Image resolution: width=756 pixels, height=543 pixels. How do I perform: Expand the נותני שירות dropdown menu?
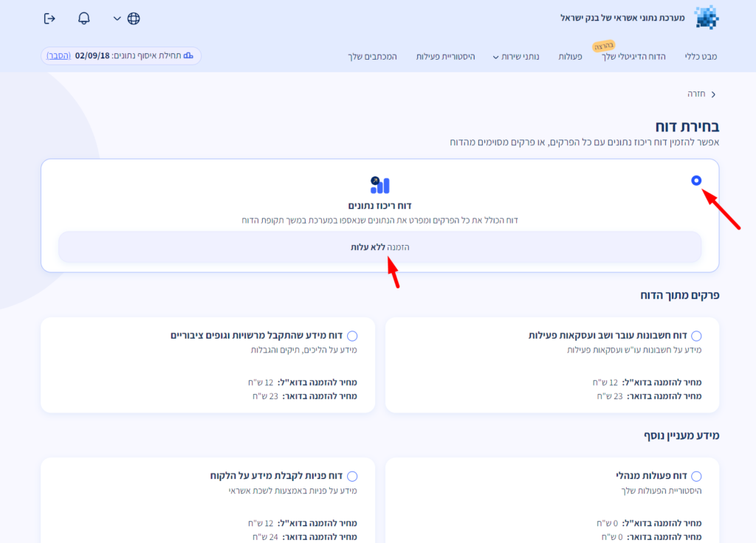pos(515,57)
